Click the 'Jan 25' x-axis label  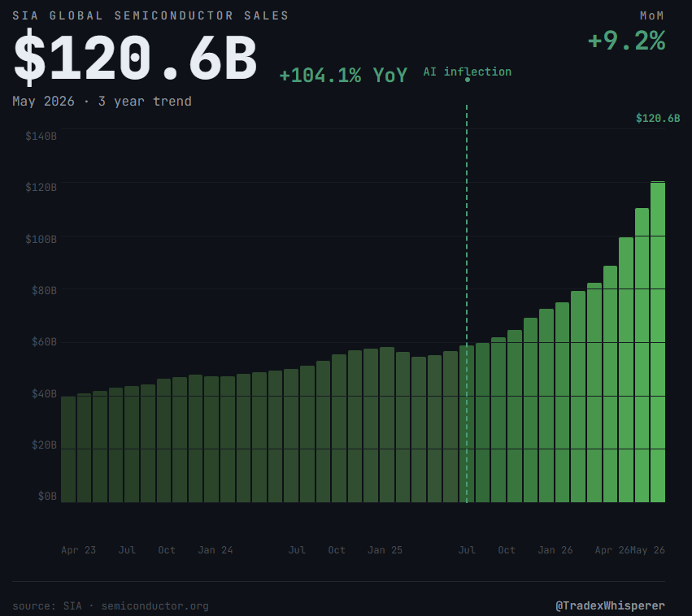pyautogui.click(x=385, y=550)
